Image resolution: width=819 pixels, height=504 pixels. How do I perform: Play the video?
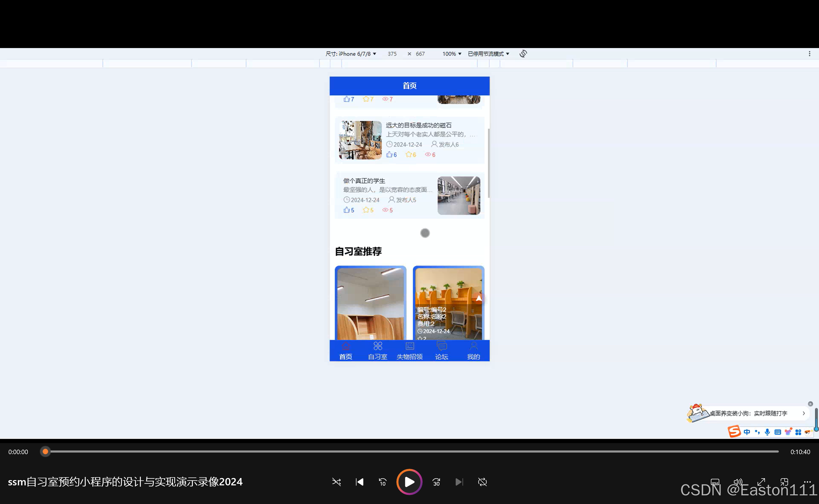pyautogui.click(x=409, y=482)
